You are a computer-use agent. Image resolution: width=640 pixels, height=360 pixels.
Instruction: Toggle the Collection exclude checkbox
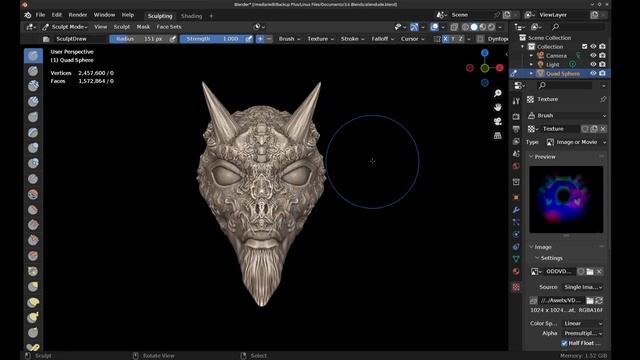[584, 47]
